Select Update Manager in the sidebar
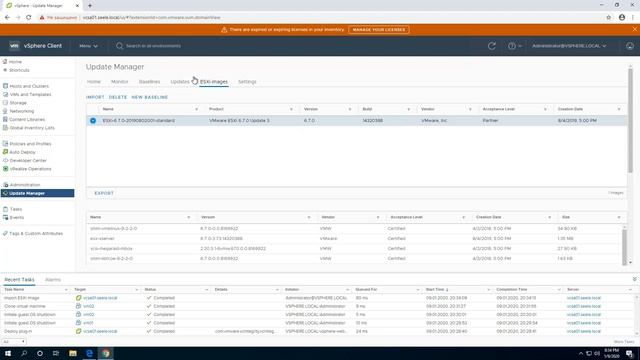The width and height of the screenshot is (640, 360). click(38, 193)
